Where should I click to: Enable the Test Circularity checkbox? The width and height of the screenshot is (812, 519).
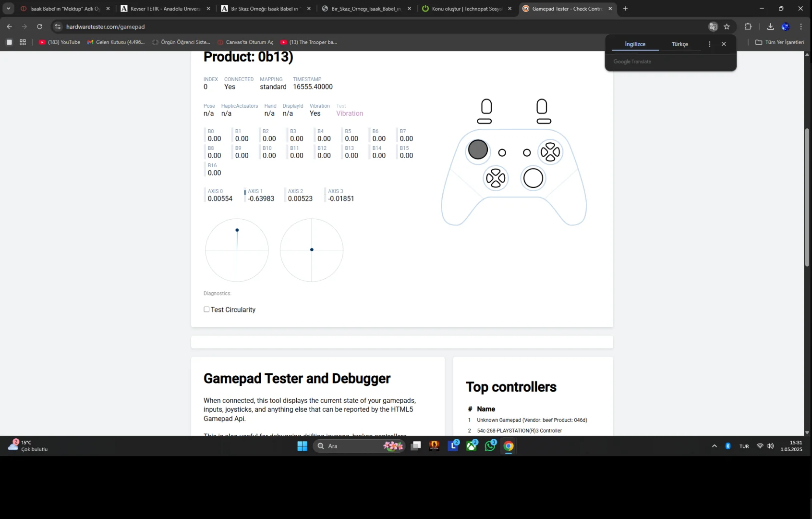pos(206,309)
